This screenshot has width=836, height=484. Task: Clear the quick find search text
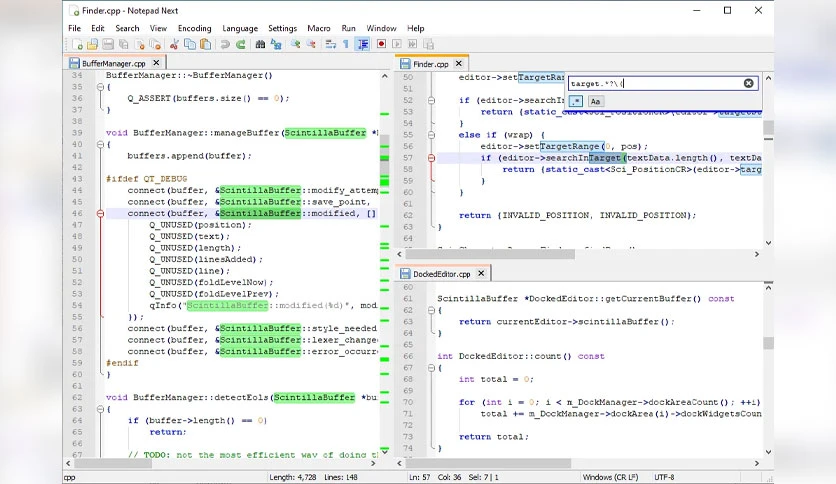click(x=749, y=83)
